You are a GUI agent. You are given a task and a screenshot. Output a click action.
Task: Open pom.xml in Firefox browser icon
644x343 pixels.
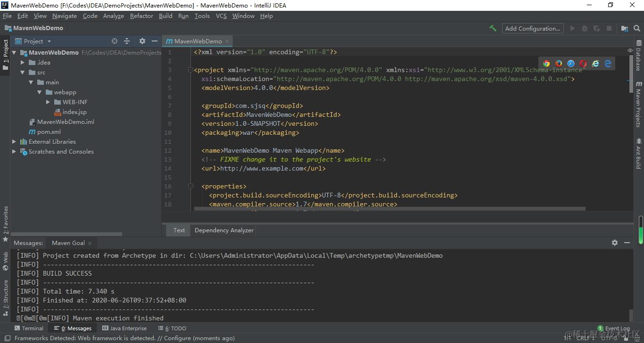pyautogui.click(x=559, y=64)
